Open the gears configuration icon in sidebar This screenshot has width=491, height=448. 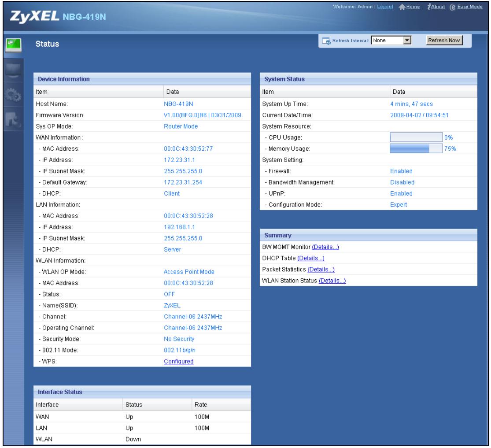point(13,95)
